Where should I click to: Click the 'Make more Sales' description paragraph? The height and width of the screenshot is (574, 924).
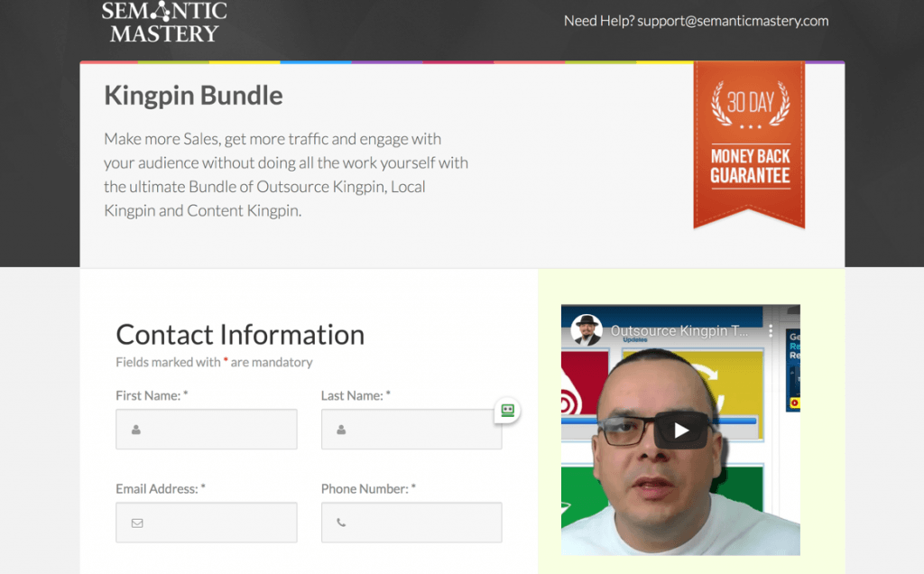[x=286, y=174]
